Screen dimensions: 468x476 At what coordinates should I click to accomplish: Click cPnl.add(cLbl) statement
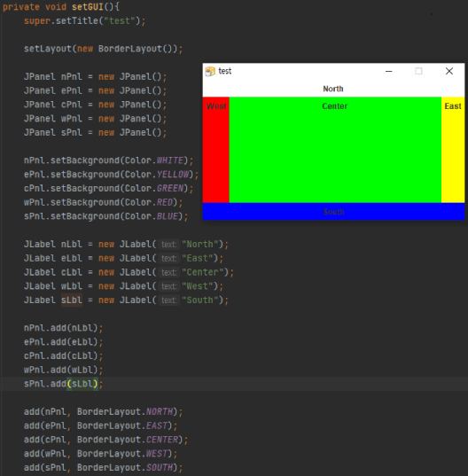[63, 355]
